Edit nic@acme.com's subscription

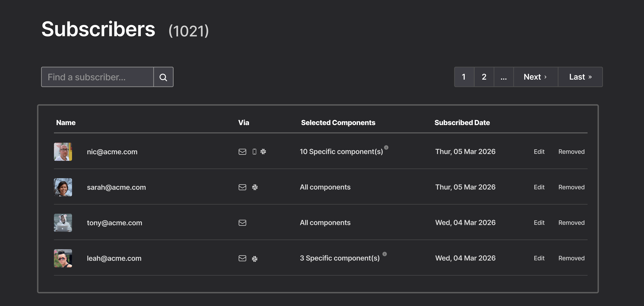point(539,152)
